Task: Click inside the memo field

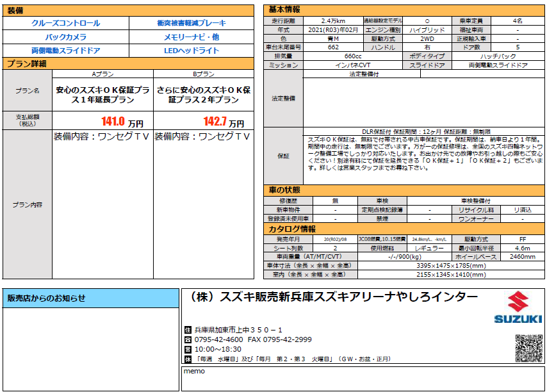Action: click(x=363, y=379)
